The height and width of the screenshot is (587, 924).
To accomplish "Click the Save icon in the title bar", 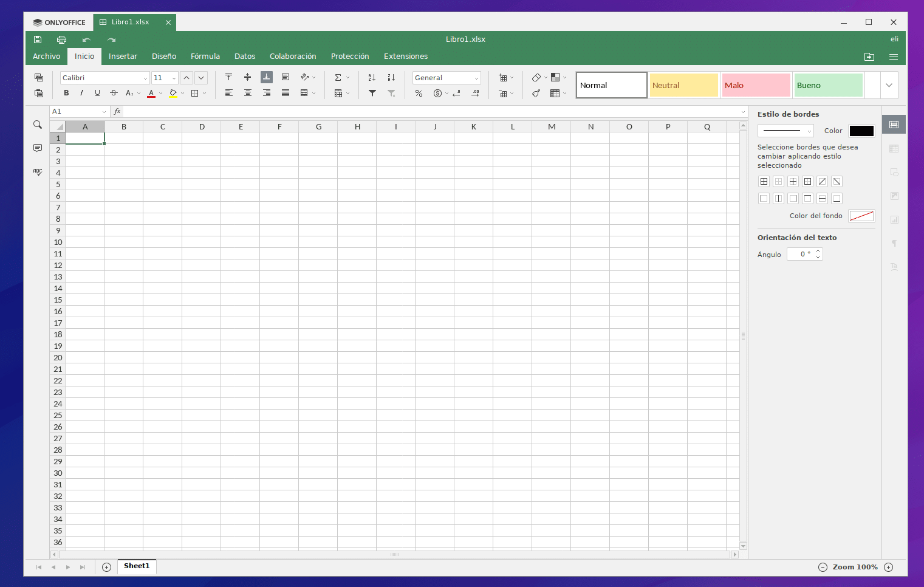I will (x=38, y=39).
